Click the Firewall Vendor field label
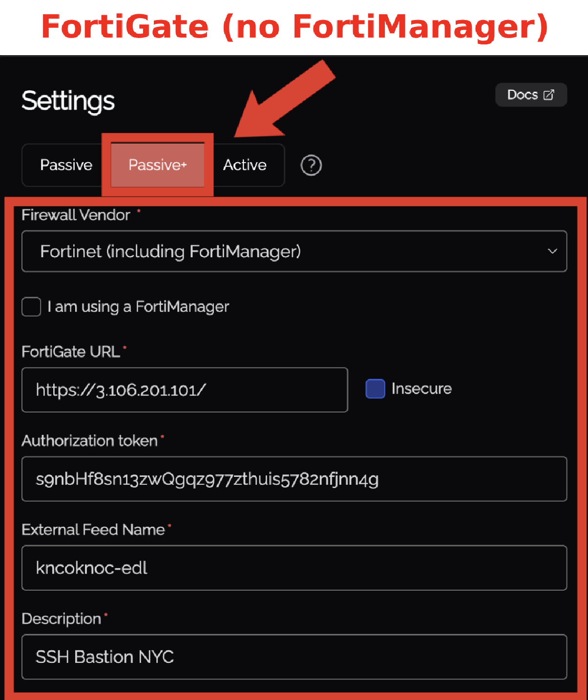588x700 pixels. pos(76,215)
